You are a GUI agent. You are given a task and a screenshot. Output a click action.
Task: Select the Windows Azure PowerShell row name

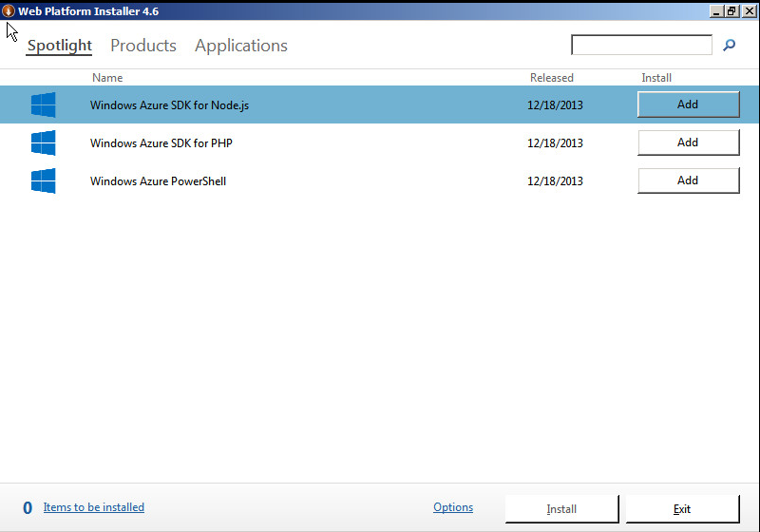coord(158,181)
